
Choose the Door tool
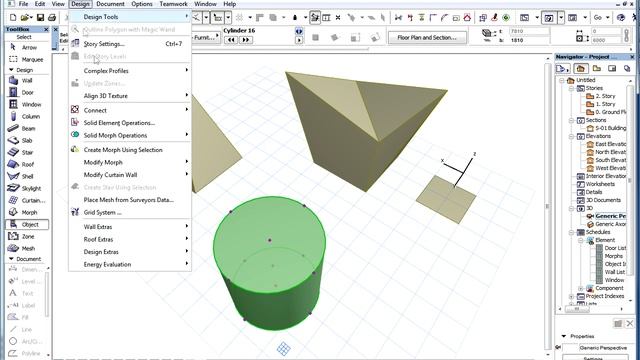[x=22, y=92]
